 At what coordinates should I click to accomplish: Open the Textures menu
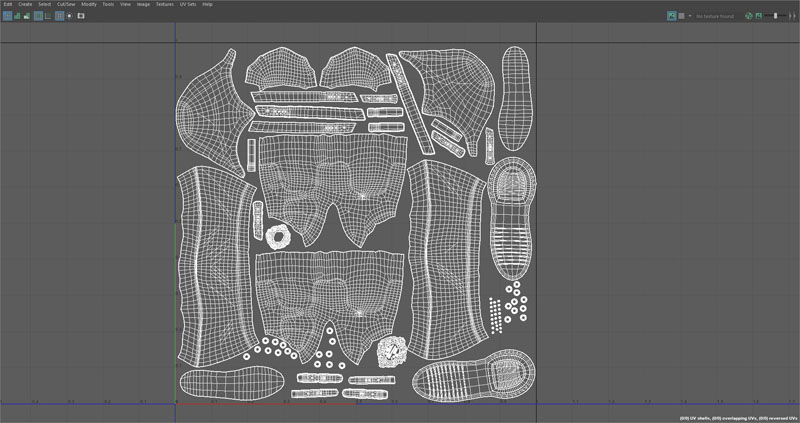click(164, 5)
